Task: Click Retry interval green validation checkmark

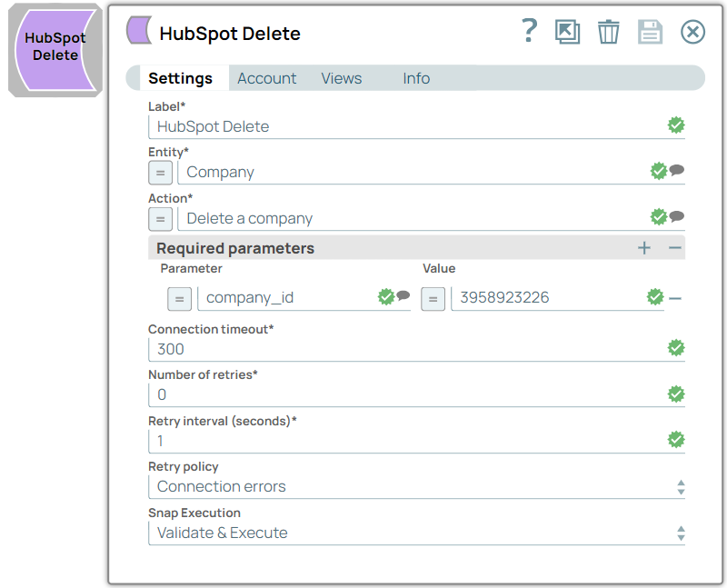Action: coord(676,439)
